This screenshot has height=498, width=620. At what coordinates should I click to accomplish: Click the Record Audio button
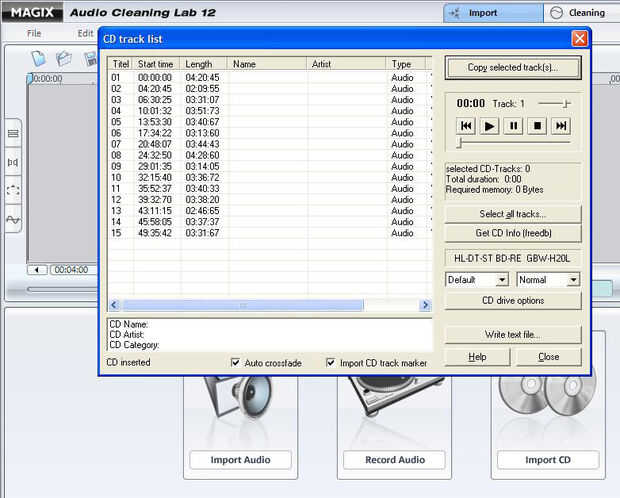tap(395, 460)
